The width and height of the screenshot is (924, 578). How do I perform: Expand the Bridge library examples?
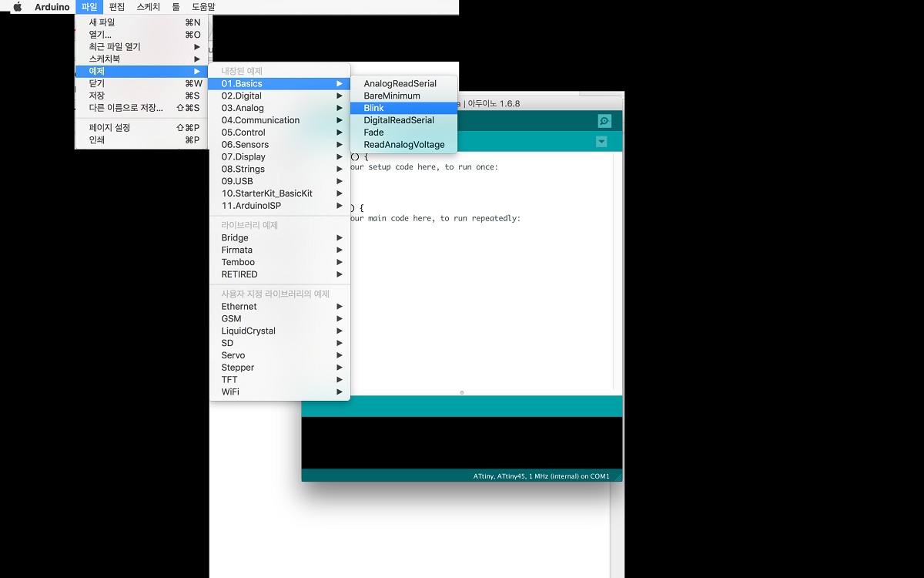point(280,238)
